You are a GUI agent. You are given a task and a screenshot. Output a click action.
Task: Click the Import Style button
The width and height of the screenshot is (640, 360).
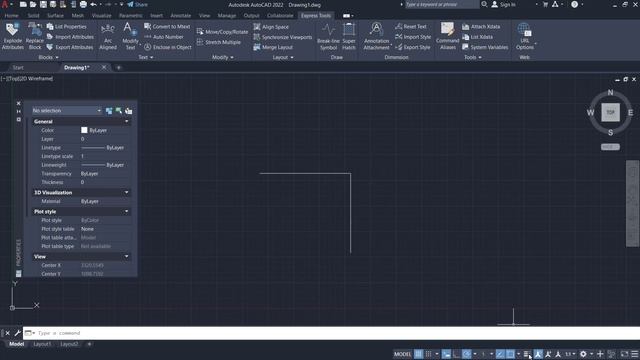point(413,37)
